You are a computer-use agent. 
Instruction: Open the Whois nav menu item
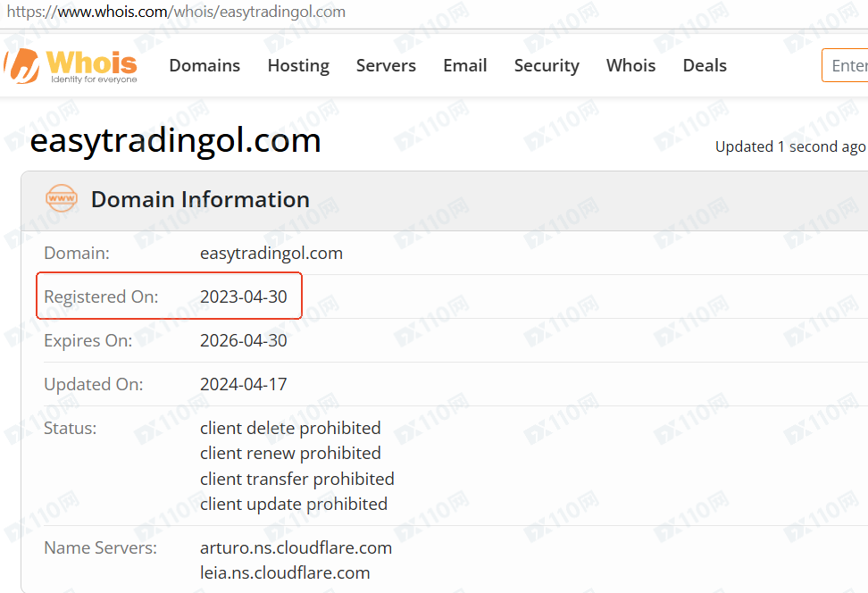click(x=630, y=65)
